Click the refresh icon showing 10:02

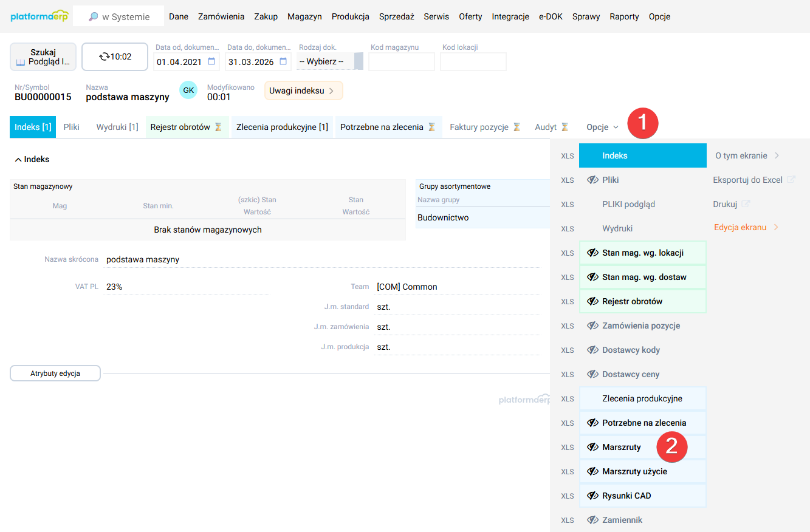(105, 56)
